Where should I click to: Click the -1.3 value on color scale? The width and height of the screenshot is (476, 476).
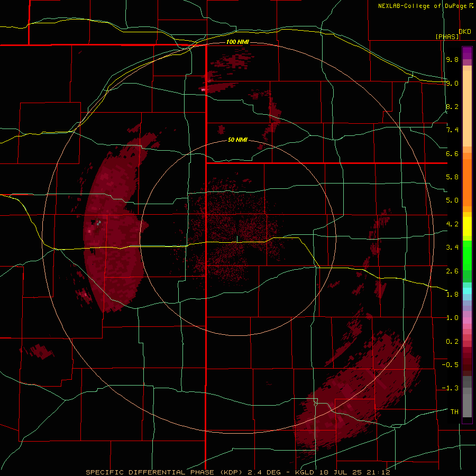450,388
